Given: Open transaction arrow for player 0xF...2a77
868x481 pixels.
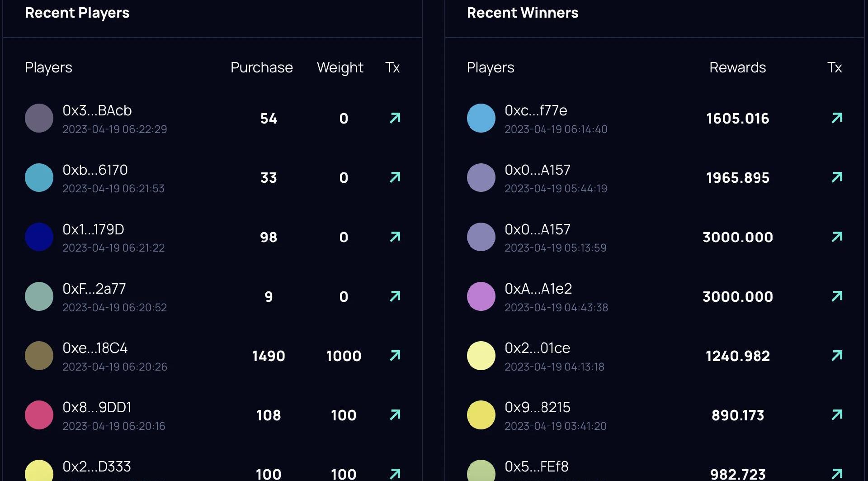Looking at the screenshot, I should (x=395, y=296).
